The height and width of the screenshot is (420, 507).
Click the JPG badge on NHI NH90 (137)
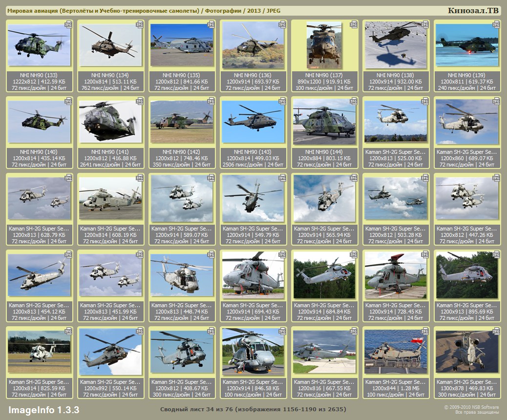coord(354,24)
